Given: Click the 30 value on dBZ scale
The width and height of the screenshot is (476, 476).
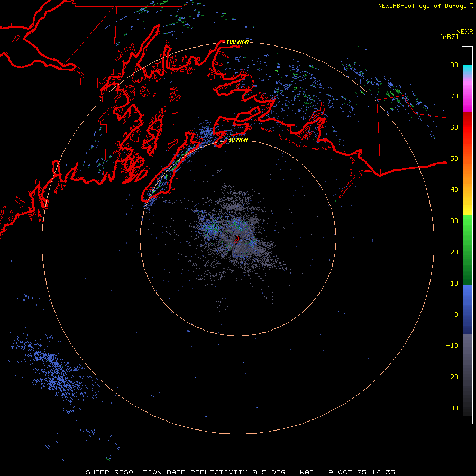Looking at the screenshot, I should (454, 221).
